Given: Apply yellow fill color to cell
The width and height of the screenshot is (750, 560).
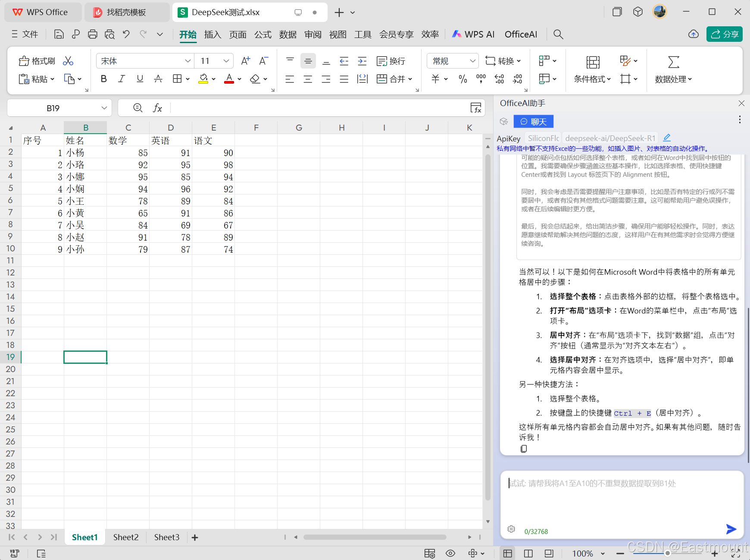Looking at the screenshot, I should pos(203,79).
